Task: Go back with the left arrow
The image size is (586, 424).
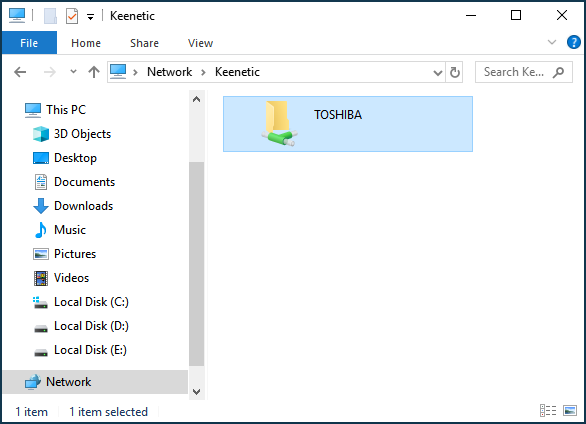Action: (20, 72)
